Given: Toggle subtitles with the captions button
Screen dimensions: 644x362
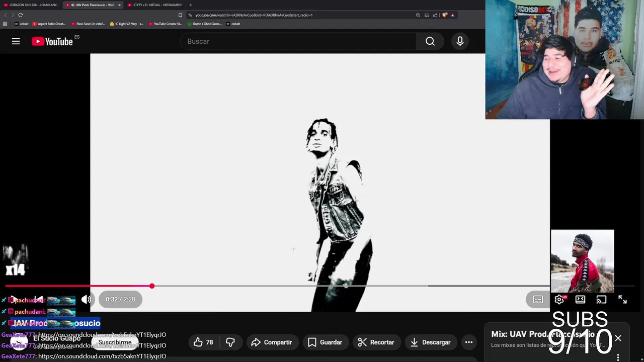Looking at the screenshot, I should [x=538, y=300].
